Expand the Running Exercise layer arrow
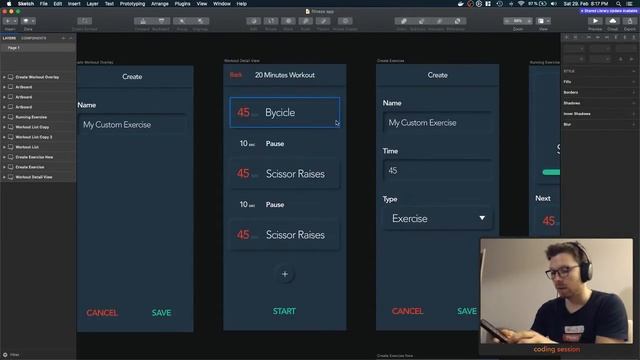The height and width of the screenshot is (360, 640). 4,117
